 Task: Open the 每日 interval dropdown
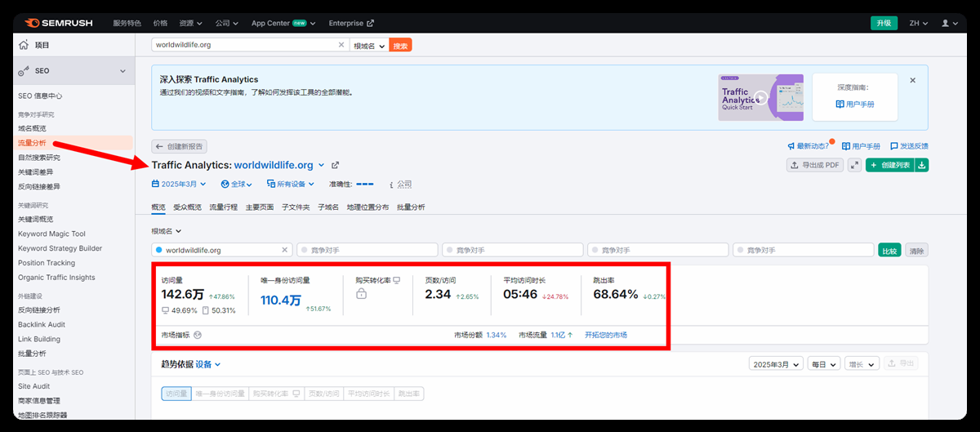pos(823,363)
